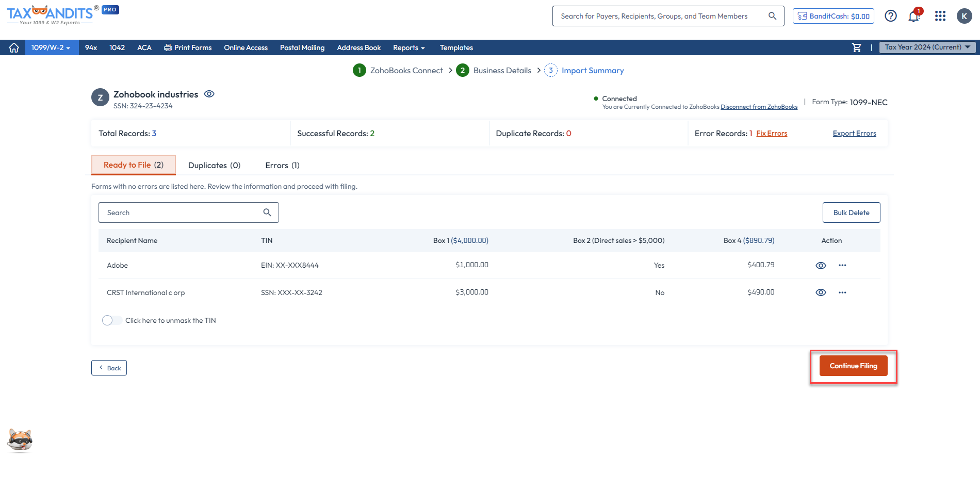Open the raccoon chat assistant icon
Screen dimensions: 980x490
(x=20, y=440)
